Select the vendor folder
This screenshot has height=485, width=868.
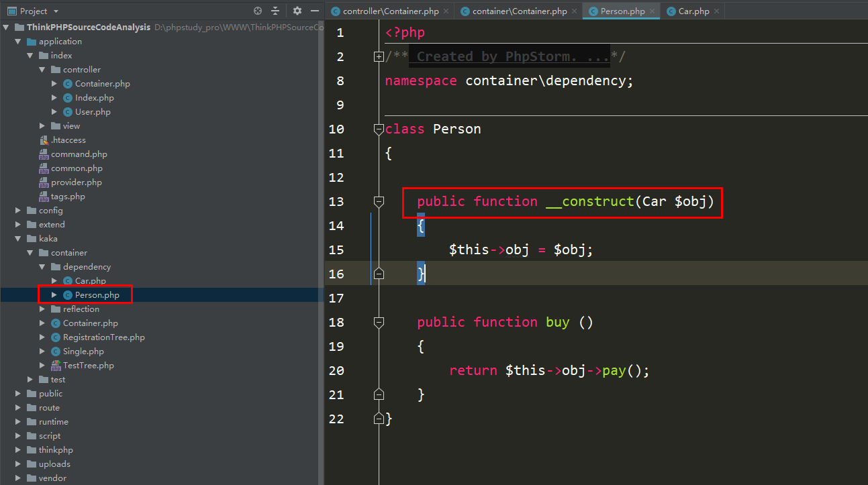click(x=52, y=478)
